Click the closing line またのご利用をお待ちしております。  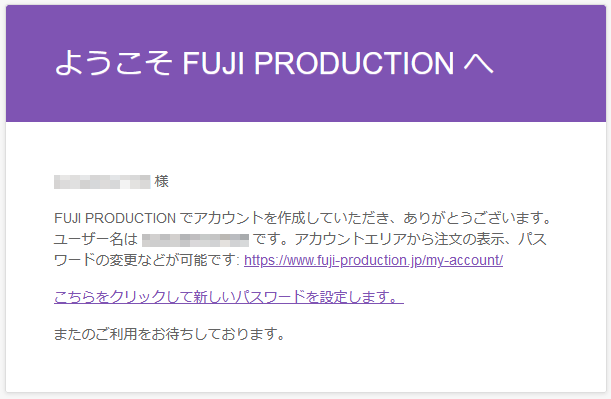(x=170, y=334)
